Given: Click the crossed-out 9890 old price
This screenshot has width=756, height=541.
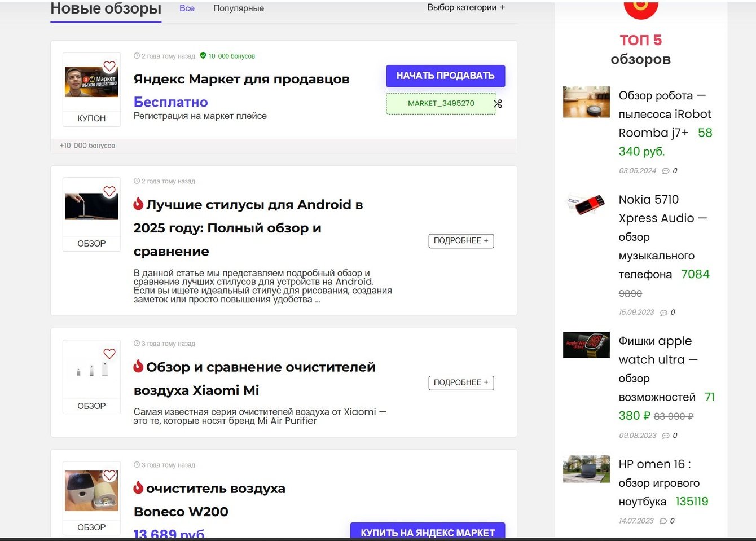Looking at the screenshot, I should click(630, 294).
